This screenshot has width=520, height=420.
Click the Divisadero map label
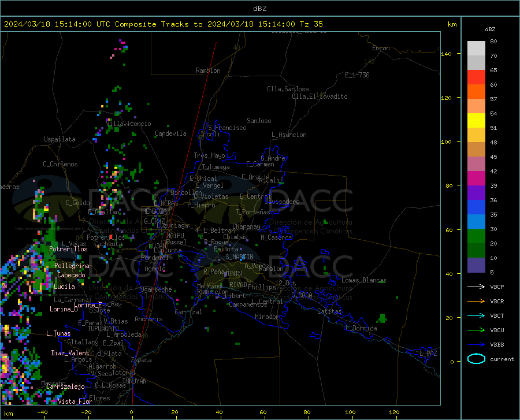[282, 202]
